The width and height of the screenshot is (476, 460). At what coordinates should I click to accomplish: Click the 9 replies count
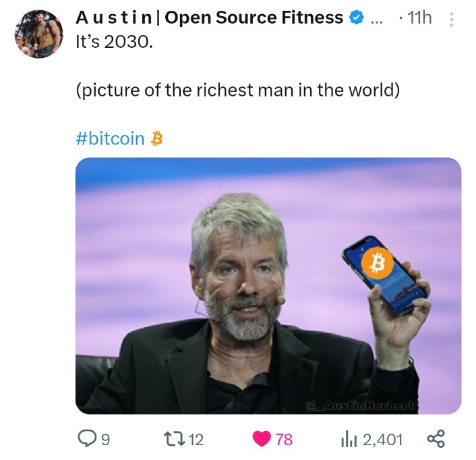105,440
